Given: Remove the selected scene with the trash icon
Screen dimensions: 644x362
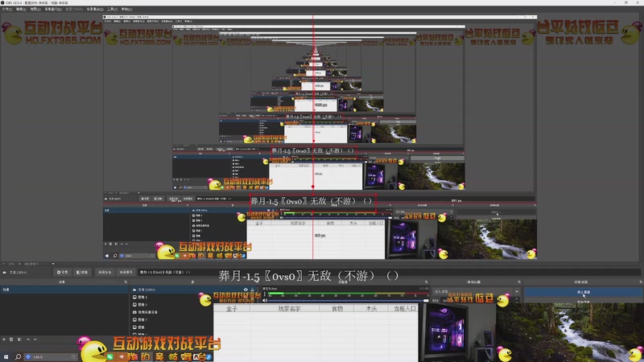Looking at the screenshot, I should (x=11, y=339).
